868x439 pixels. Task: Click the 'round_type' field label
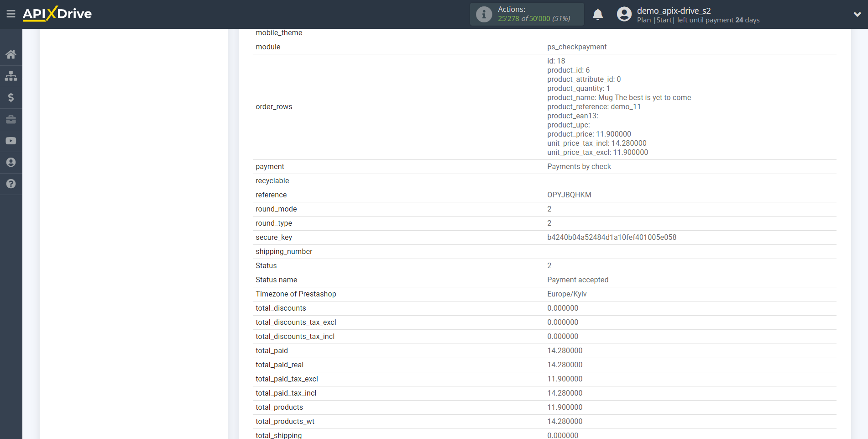click(x=274, y=223)
